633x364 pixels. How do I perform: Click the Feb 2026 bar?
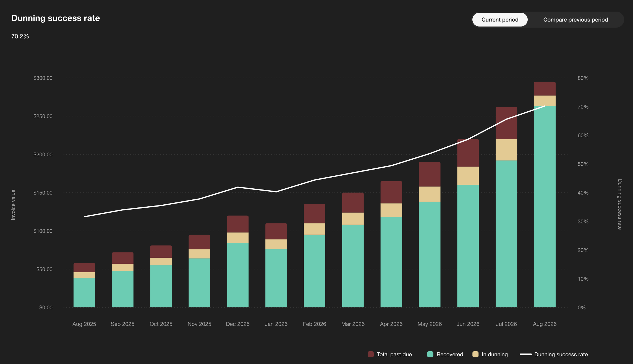[x=315, y=256]
